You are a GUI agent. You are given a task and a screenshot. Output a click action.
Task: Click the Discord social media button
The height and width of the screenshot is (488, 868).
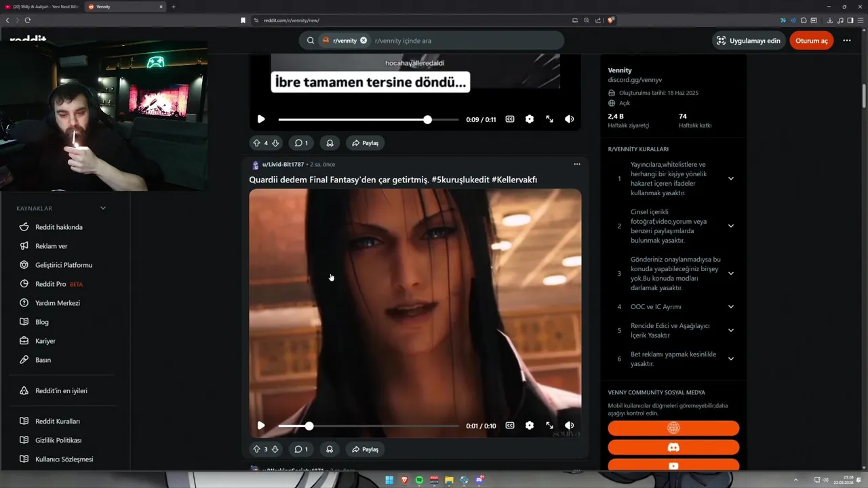coord(673,447)
